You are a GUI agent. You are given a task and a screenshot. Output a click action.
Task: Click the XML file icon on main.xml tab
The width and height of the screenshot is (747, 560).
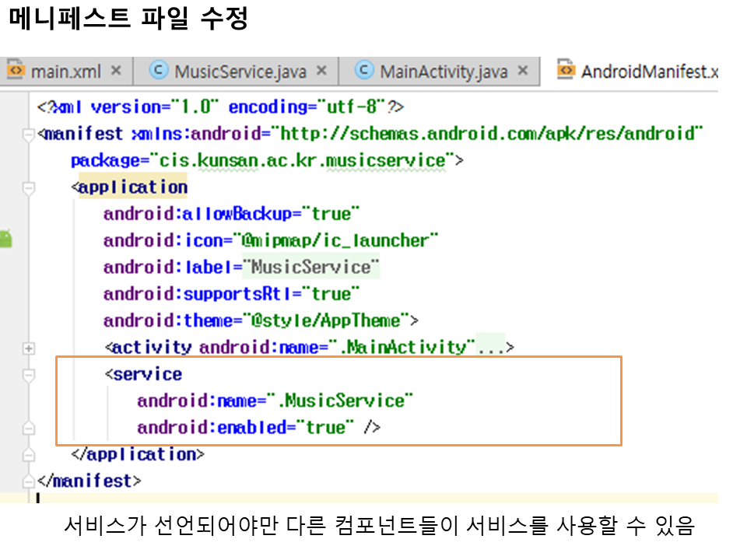[16, 72]
